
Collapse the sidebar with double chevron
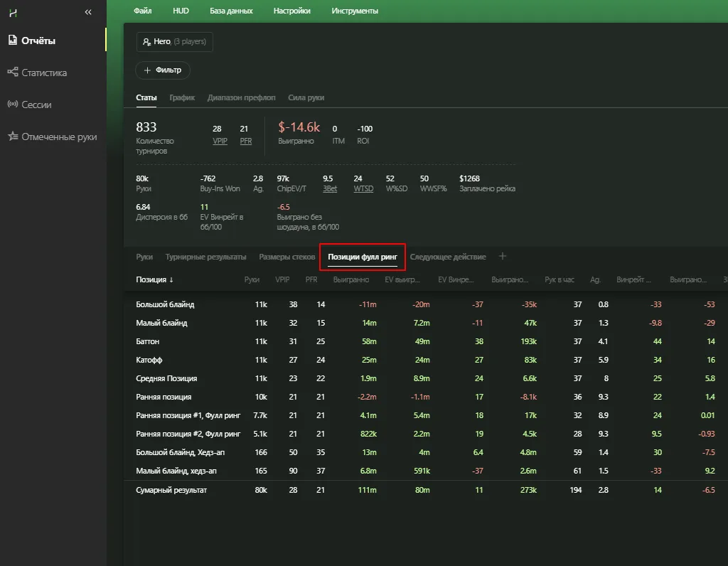(88, 12)
